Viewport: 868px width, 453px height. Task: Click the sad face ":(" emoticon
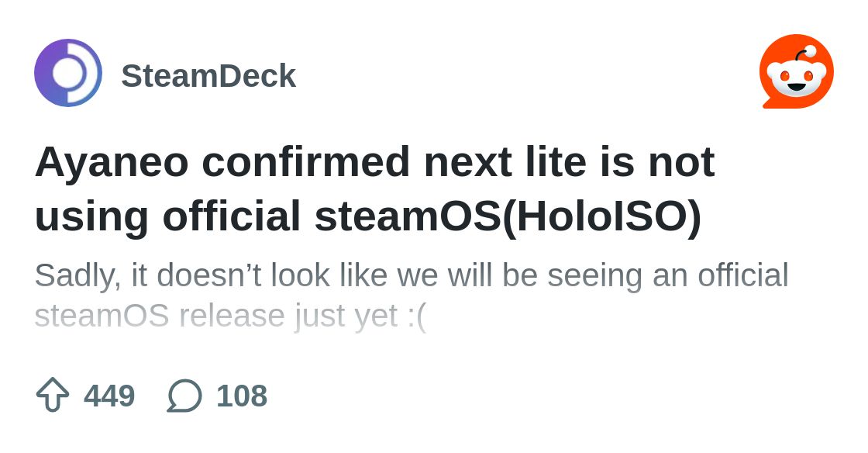pos(416,316)
